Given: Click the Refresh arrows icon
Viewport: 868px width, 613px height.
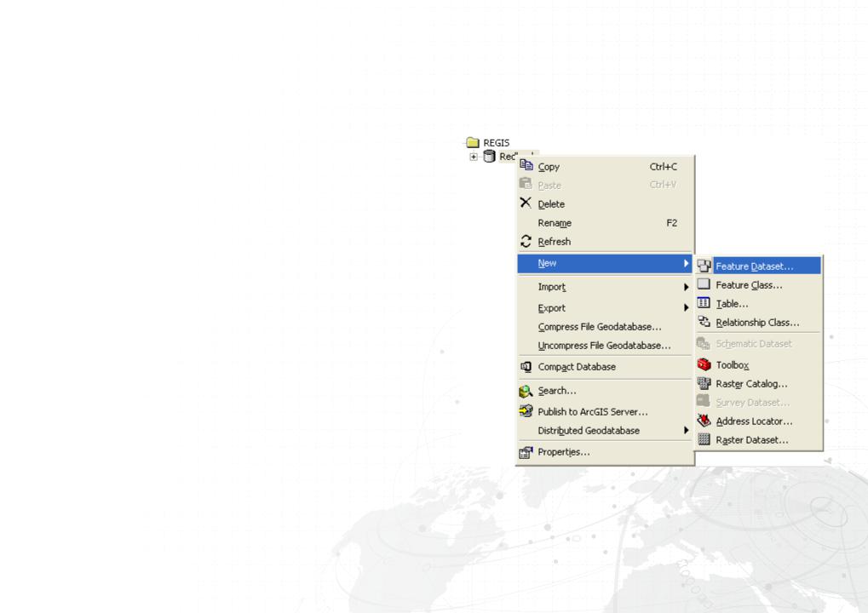Looking at the screenshot, I should point(526,241).
